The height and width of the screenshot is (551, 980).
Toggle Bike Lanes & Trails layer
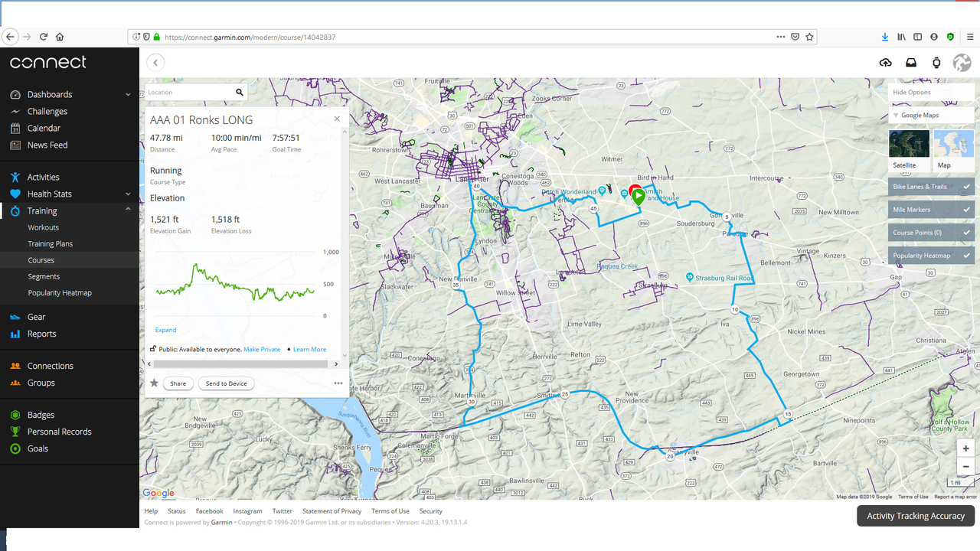[932, 187]
